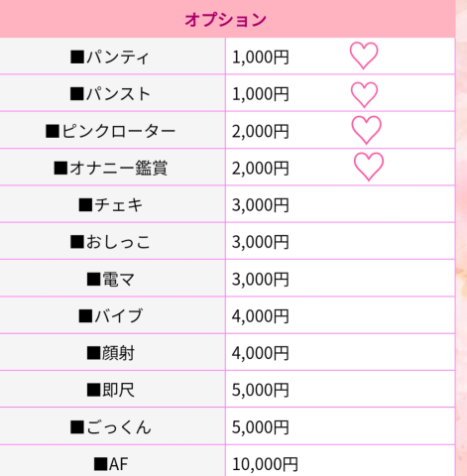Click the 3,000円 price next to 電マ

[x=260, y=279]
